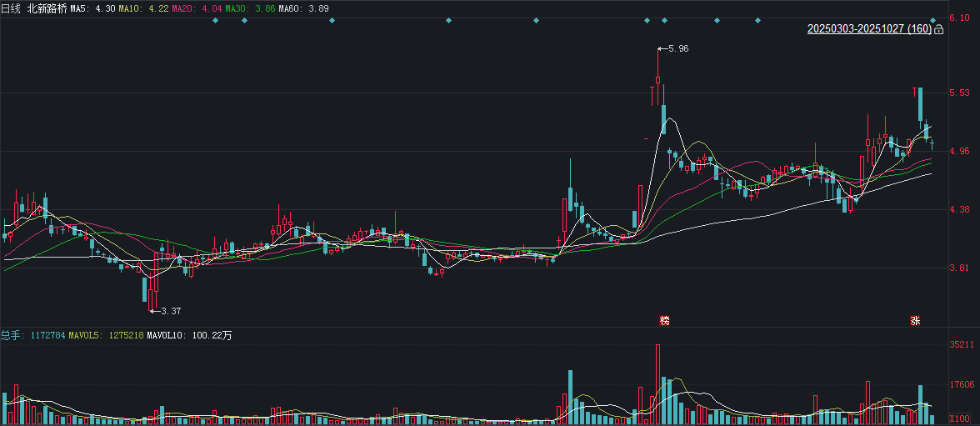980x426 pixels.
Task: Select the MA30: 3.86 indicator label
Action: point(251,9)
